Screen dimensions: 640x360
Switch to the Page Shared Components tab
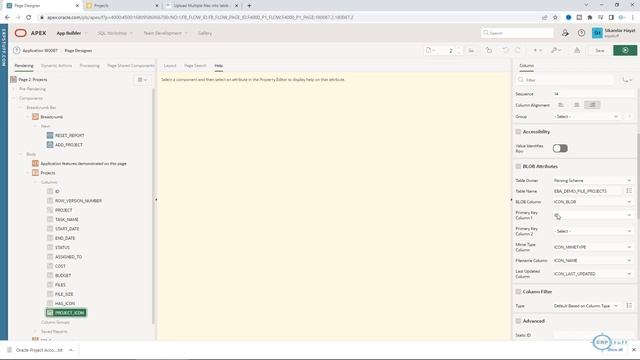pyautogui.click(x=131, y=66)
